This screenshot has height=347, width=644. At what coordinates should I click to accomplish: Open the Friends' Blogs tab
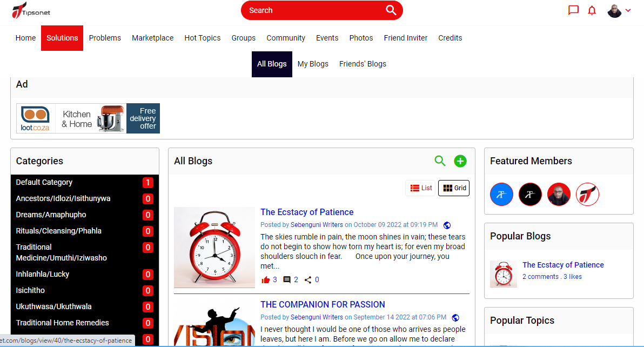pos(363,64)
